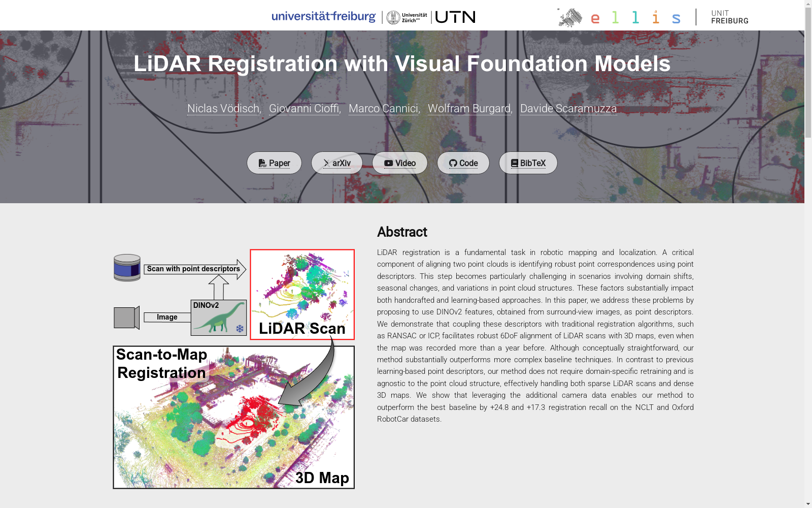Open the Universität Freiburg logo link

[x=324, y=17]
